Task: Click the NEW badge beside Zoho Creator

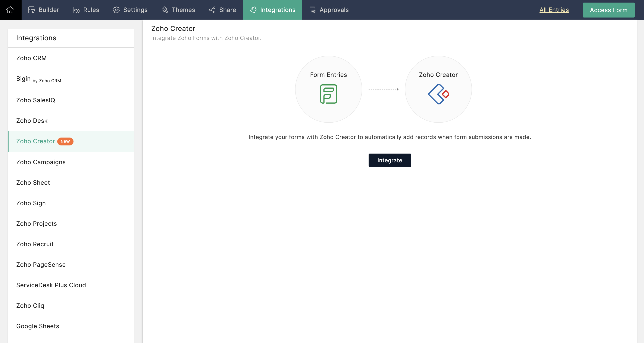Action: [65, 141]
